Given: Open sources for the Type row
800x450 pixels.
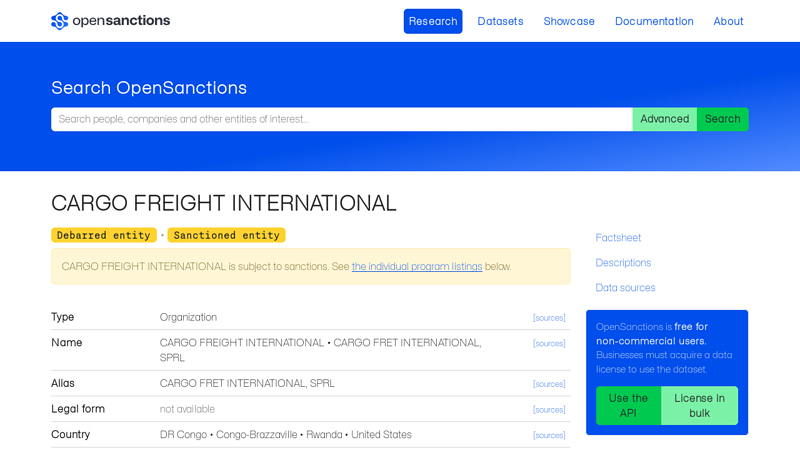Looking at the screenshot, I should point(549,318).
